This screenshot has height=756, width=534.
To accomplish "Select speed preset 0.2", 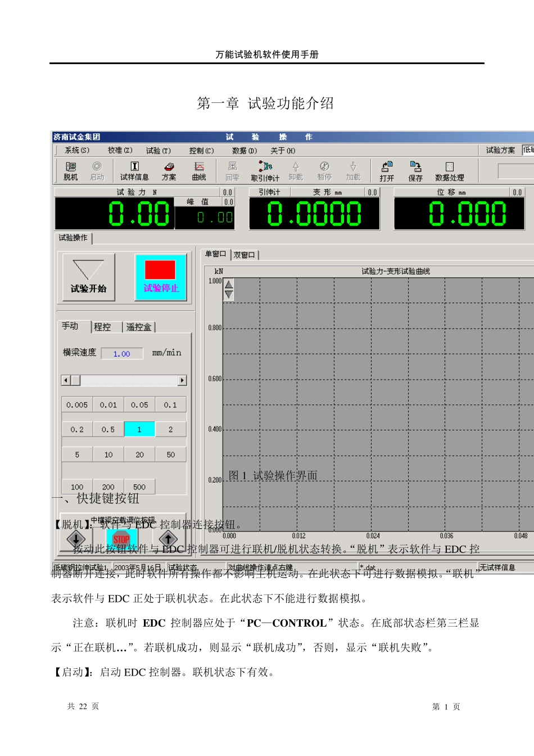I will (77, 430).
